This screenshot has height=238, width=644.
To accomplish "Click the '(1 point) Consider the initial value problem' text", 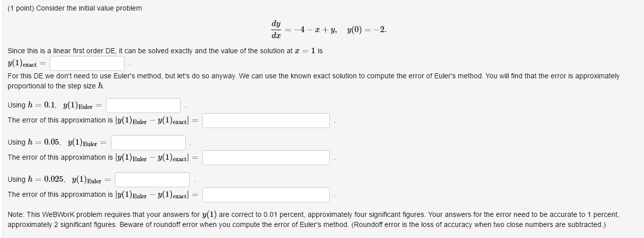I will pyautogui.click(x=75, y=8).
